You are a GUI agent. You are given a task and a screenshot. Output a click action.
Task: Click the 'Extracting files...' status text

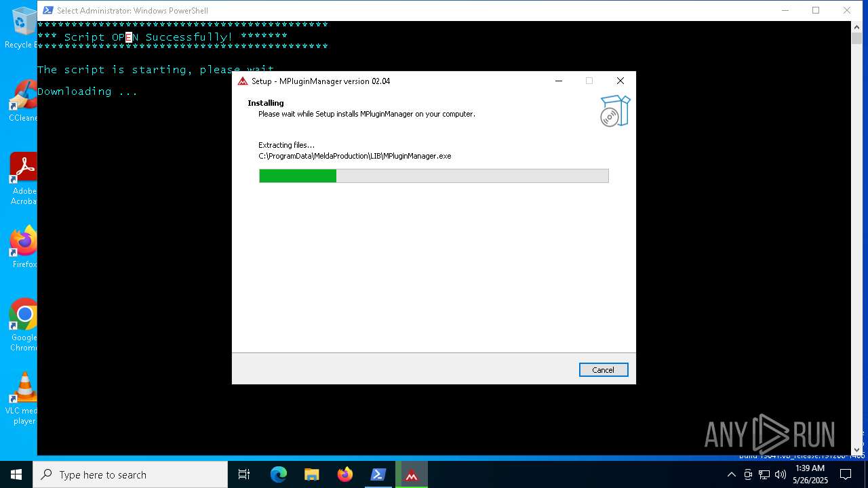(286, 145)
